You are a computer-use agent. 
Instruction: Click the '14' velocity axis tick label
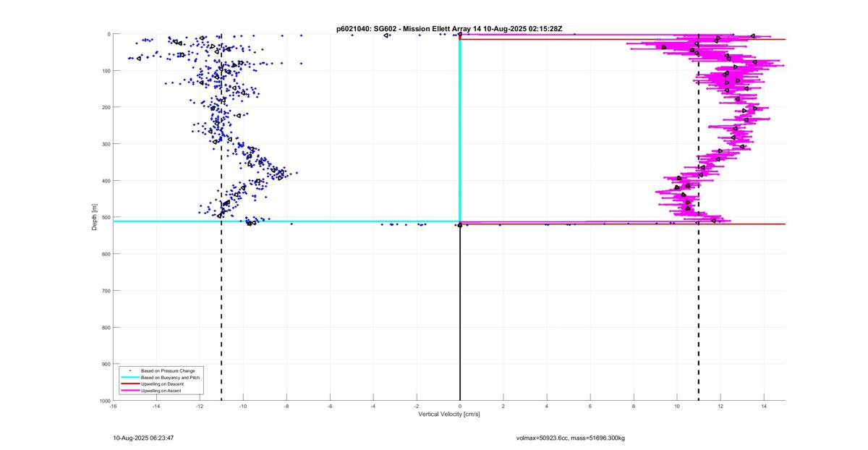764,406
